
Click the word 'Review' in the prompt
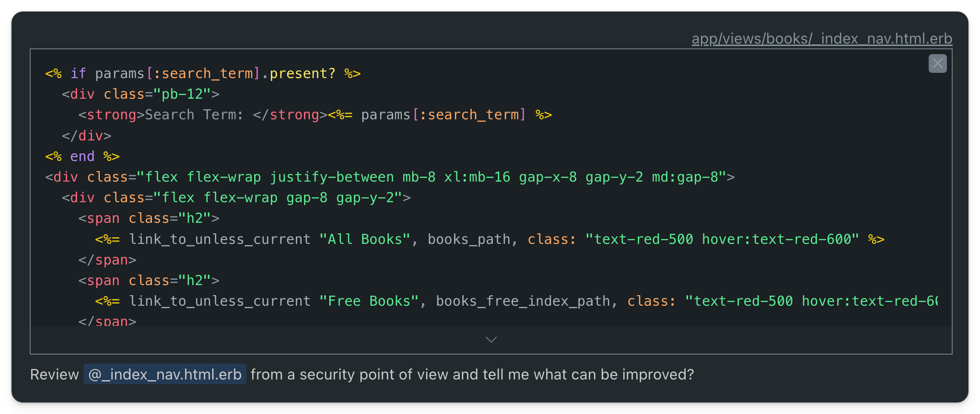pos(55,374)
